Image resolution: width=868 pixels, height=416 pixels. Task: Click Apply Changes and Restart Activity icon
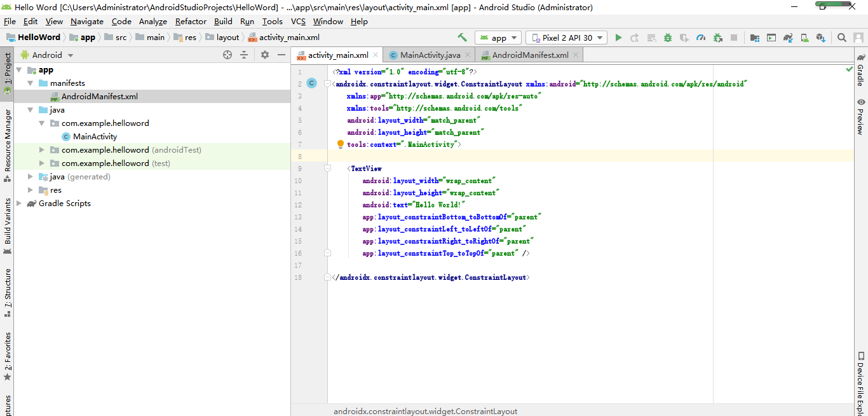pyautogui.click(x=635, y=38)
